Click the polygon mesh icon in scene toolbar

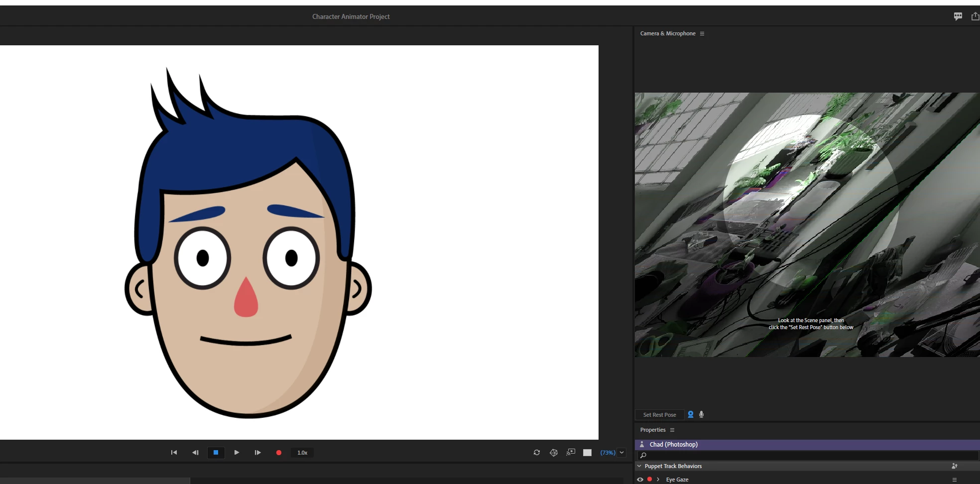(554, 453)
